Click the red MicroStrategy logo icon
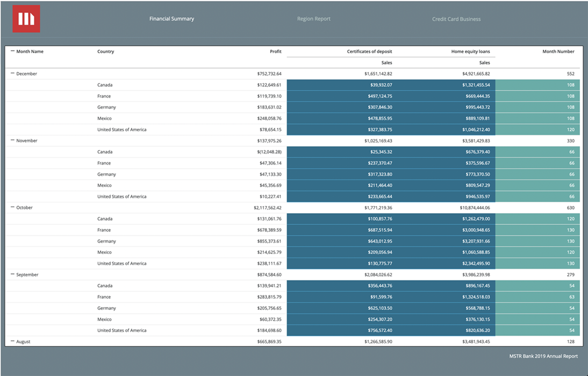 [26, 18]
